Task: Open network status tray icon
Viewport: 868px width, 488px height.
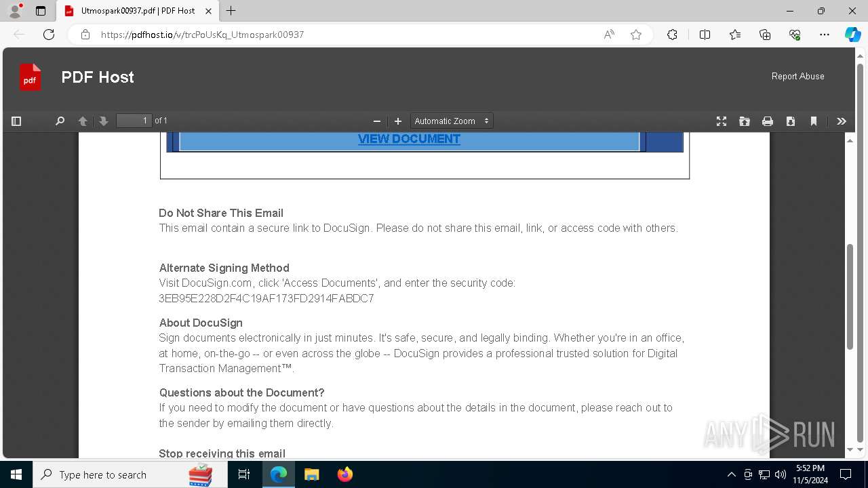Action: pyautogui.click(x=764, y=474)
